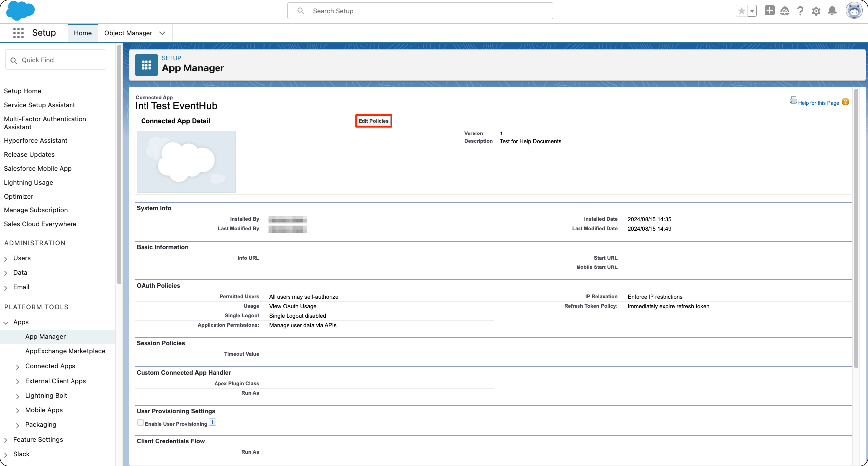
Task: Select App Manager in sidebar
Action: (x=58, y=336)
